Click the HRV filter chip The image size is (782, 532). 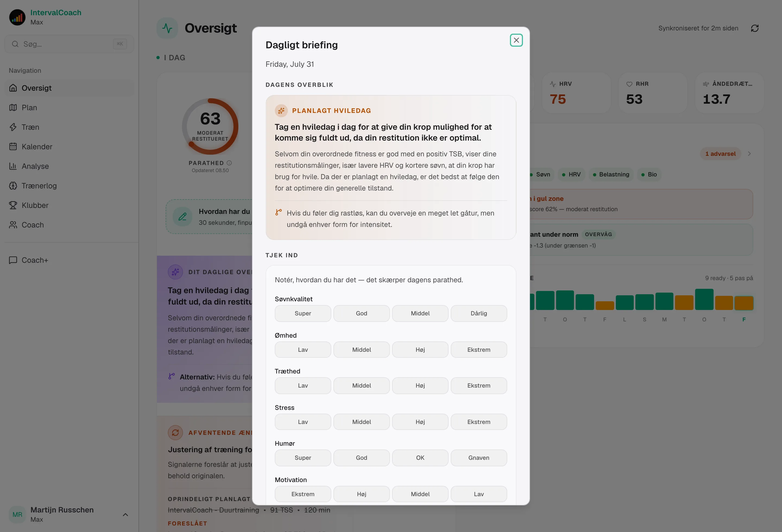571,175
